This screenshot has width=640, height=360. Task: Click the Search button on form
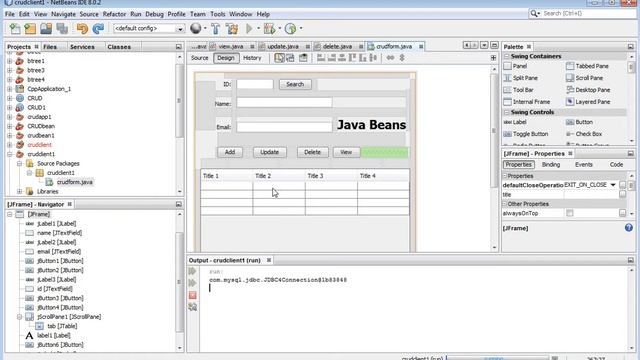pos(295,84)
